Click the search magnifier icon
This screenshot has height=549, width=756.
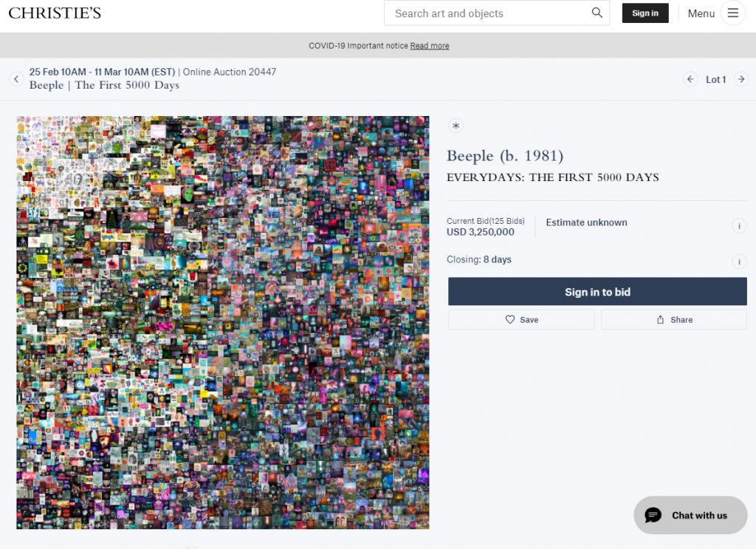pos(597,13)
